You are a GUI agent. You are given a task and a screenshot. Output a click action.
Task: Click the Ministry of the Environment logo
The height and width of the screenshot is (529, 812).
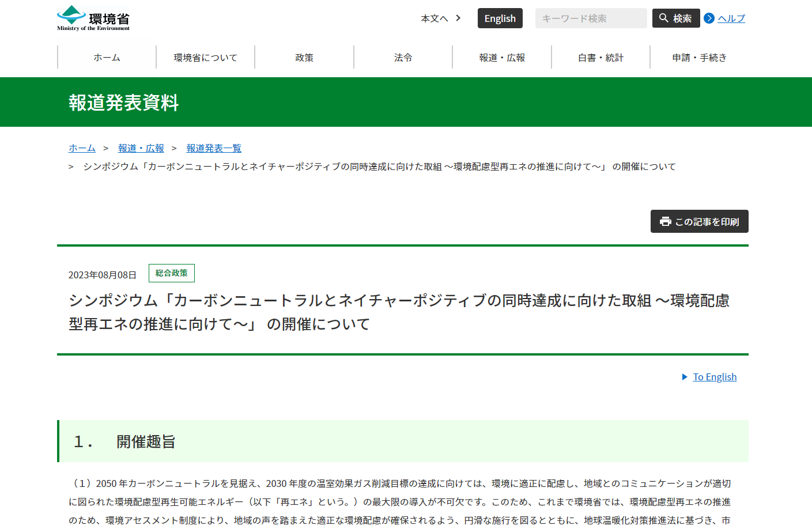coord(93,18)
